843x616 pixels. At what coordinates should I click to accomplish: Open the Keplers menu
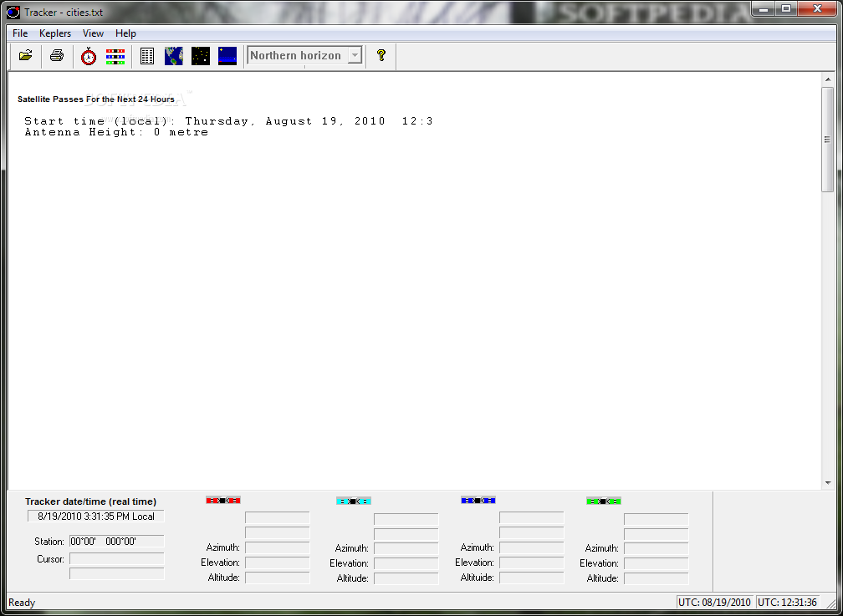point(55,33)
